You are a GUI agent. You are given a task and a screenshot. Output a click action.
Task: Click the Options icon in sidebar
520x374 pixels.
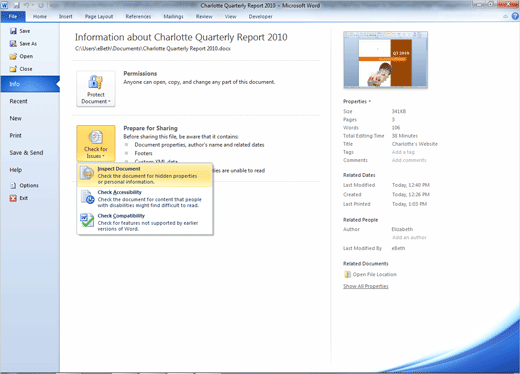[13, 185]
